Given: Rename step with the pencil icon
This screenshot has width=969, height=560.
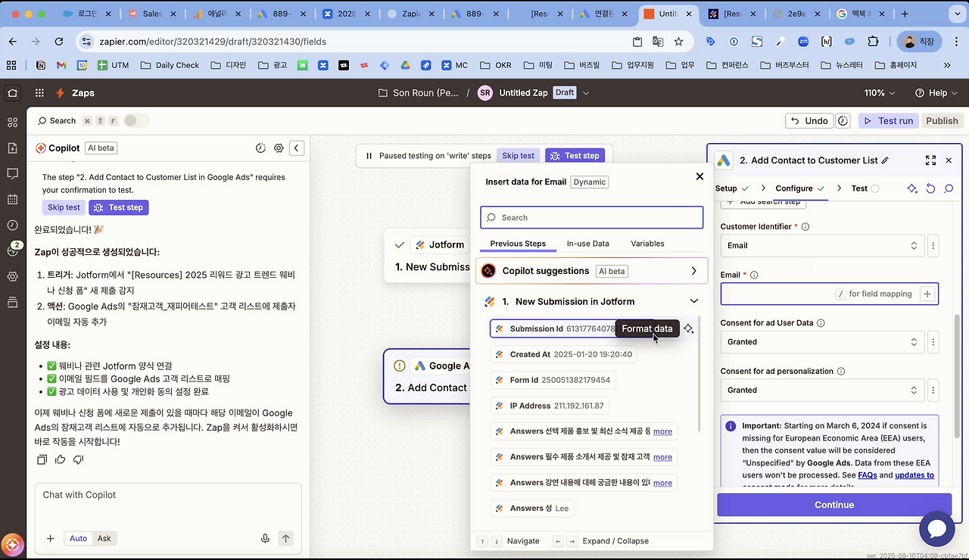Looking at the screenshot, I should 886,160.
